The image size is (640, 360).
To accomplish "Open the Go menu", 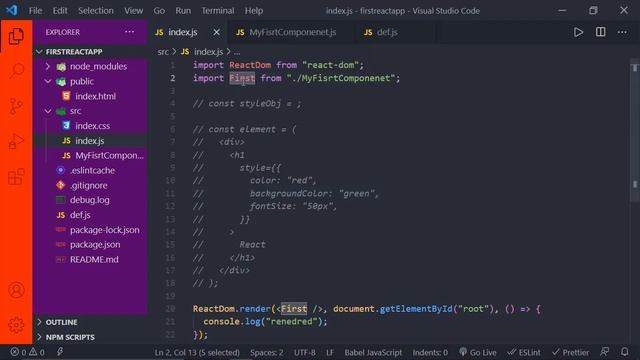I will pyautogui.click(x=159, y=11).
